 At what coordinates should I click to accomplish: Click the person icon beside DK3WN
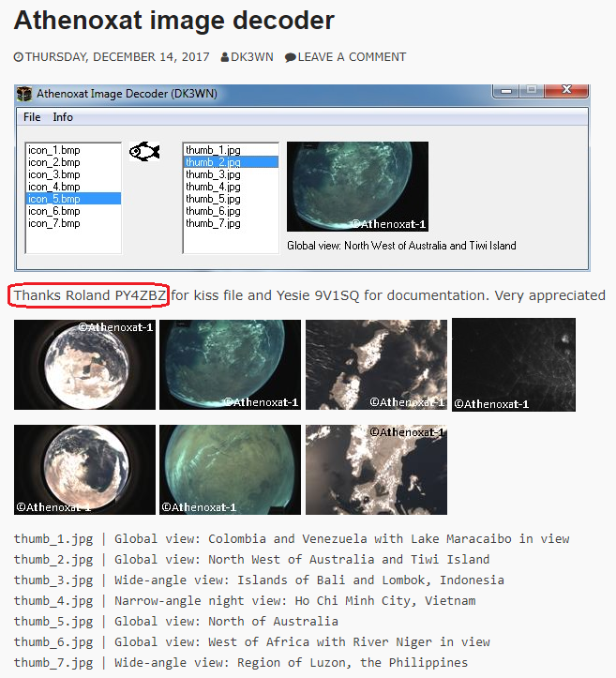coord(225,57)
